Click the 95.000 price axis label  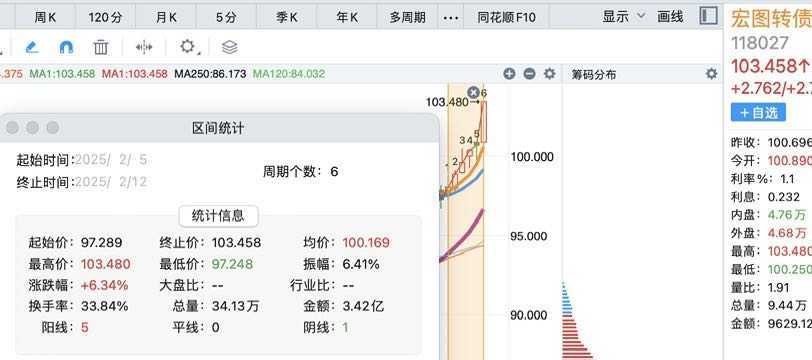pyautogui.click(x=528, y=236)
